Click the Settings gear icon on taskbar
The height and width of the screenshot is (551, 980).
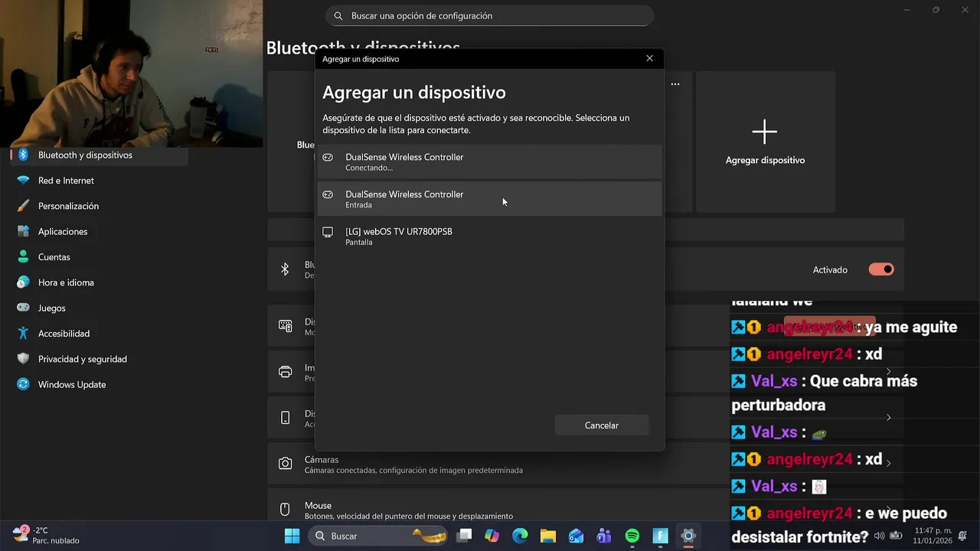click(x=688, y=536)
